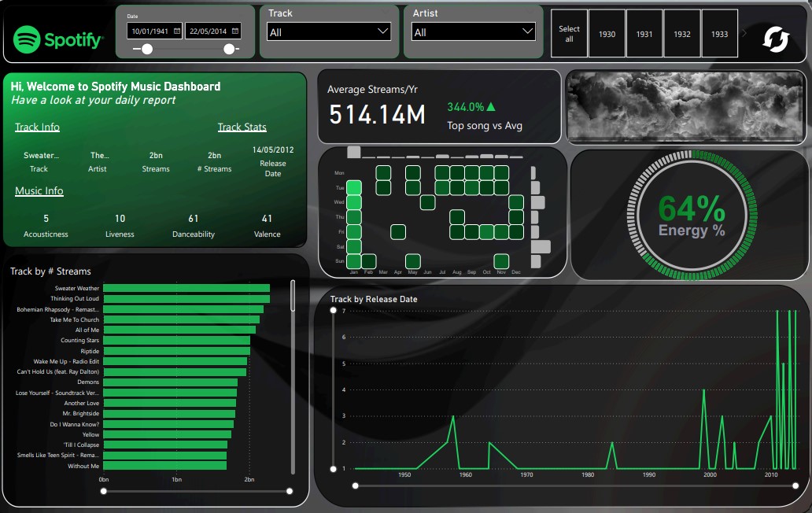Click the streams bar chart vertical scrollbar
The width and height of the screenshot is (812, 513).
pos(293,296)
